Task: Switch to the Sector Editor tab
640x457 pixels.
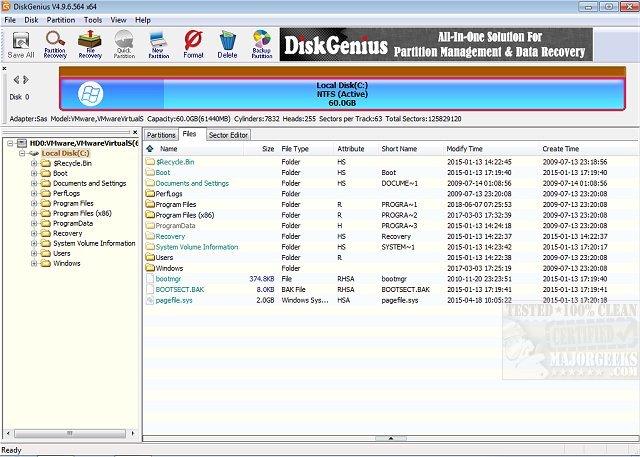Action: click(228, 134)
